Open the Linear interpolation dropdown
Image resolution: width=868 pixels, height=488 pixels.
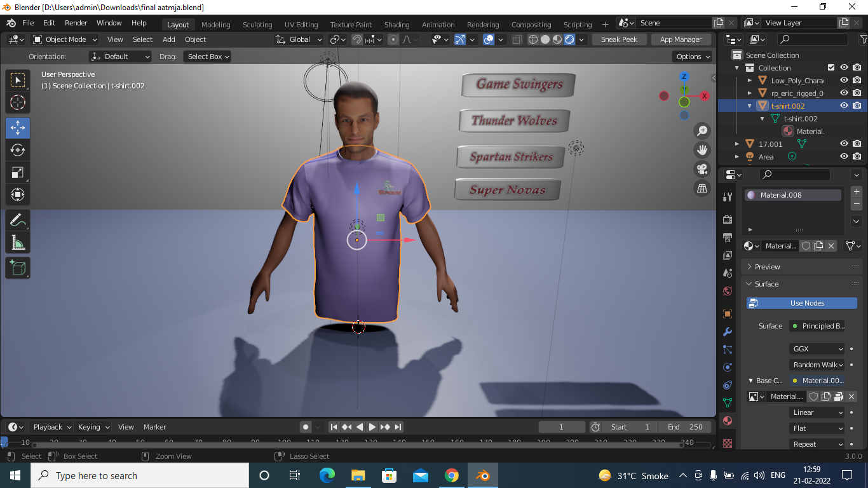[x=817, y=412]
